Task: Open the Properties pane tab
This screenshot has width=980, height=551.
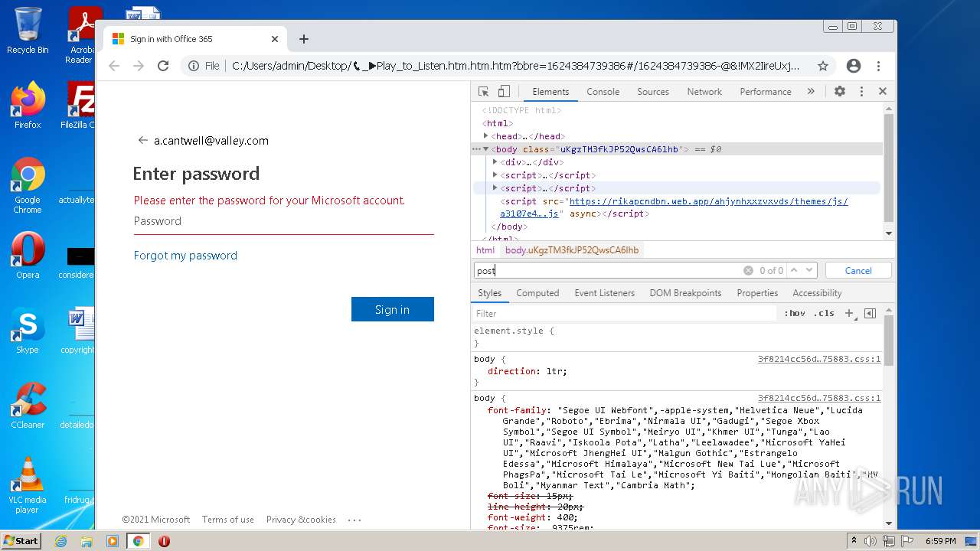Action: click(x=757, y=293)
